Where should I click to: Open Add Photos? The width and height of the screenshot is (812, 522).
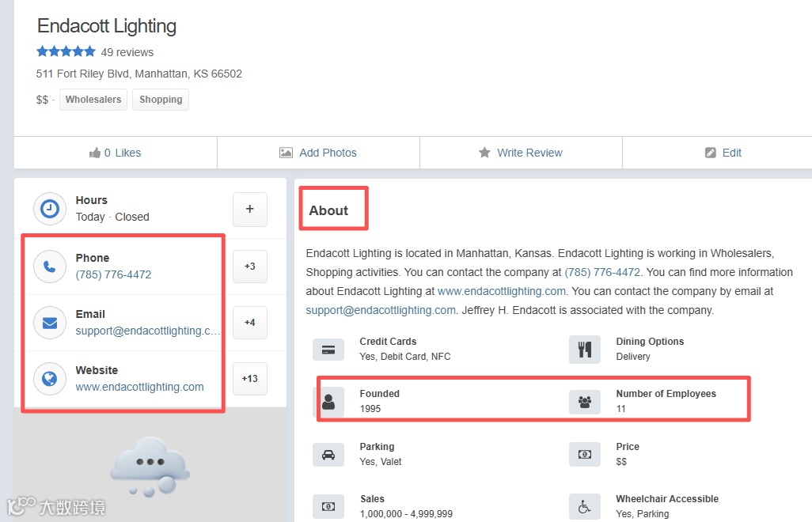[318, 153]
